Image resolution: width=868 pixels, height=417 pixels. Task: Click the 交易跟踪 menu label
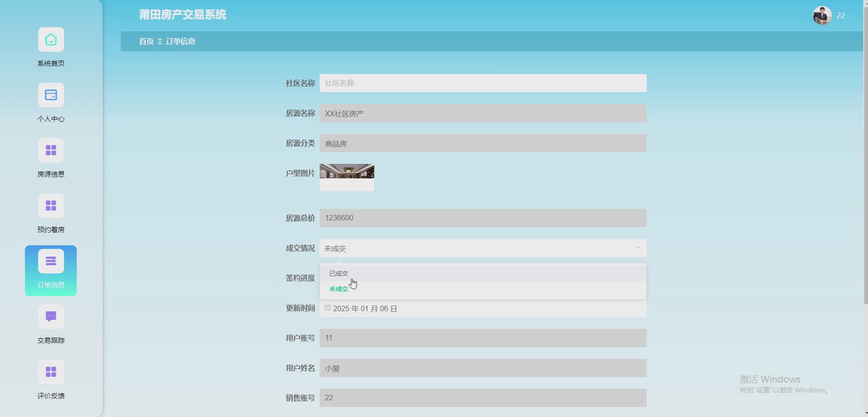click(51, 341)
